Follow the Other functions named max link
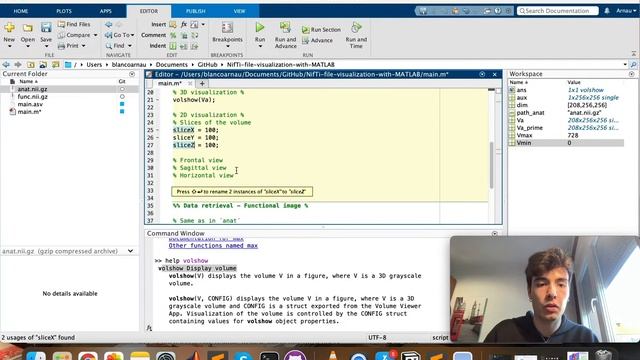Image resolution: width=640 pixels, height=360 pixels. click(x=213, y=246)
